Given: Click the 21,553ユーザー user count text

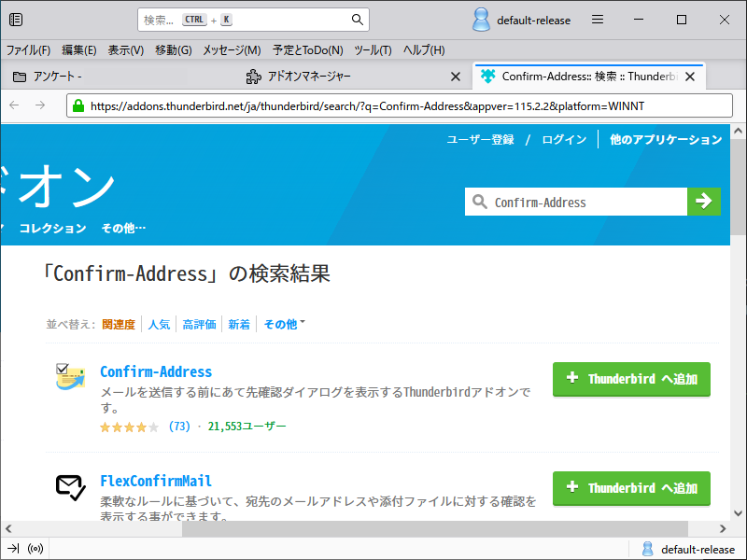Looking at the screenshot, I should [247, 427].
